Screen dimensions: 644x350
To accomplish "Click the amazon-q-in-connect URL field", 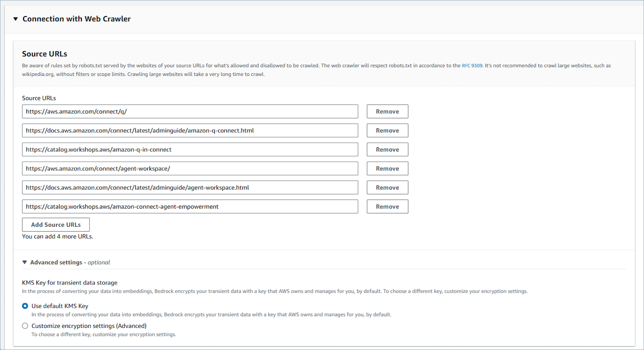I will pyautogui.click(x=190, y=149).
